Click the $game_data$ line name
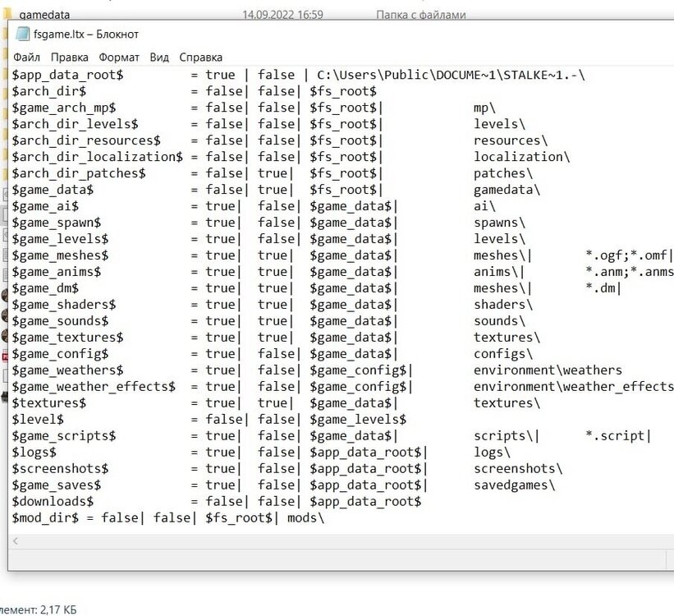Image resolution: width=674 pixels, height=616 pixels. click(53, 190)
